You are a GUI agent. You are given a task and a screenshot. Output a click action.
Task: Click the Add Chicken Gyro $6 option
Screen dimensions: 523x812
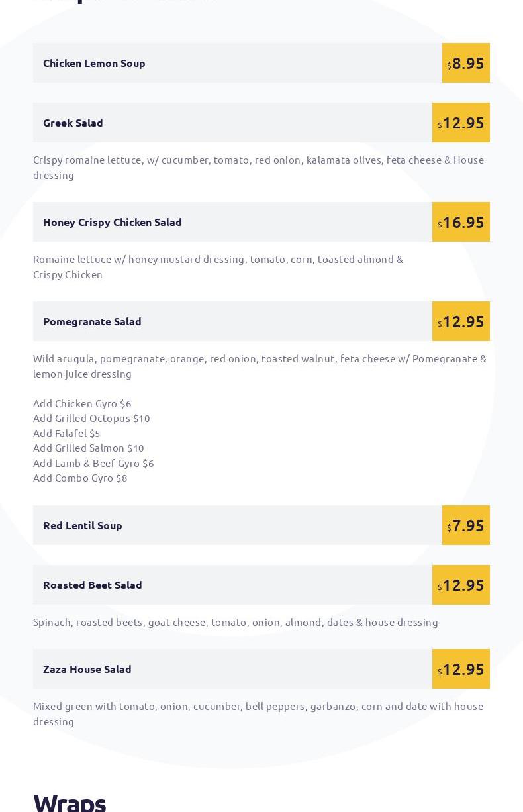tap(82, 403)
